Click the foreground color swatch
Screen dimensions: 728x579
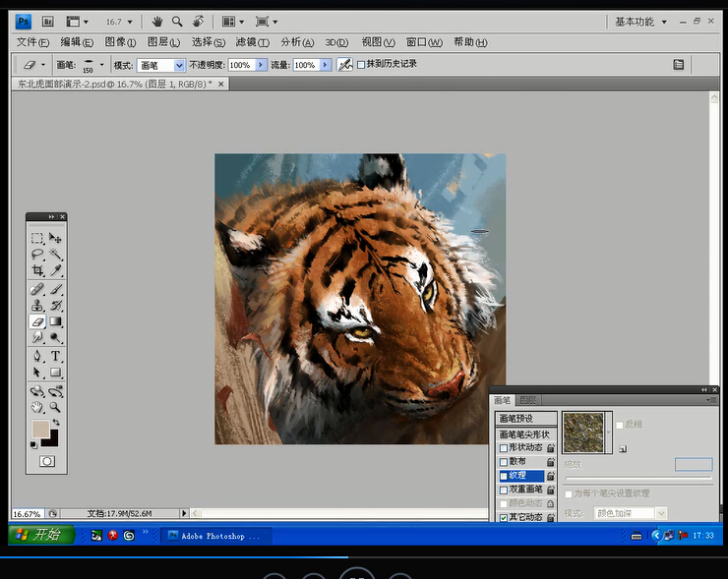[x=39, y=430]
